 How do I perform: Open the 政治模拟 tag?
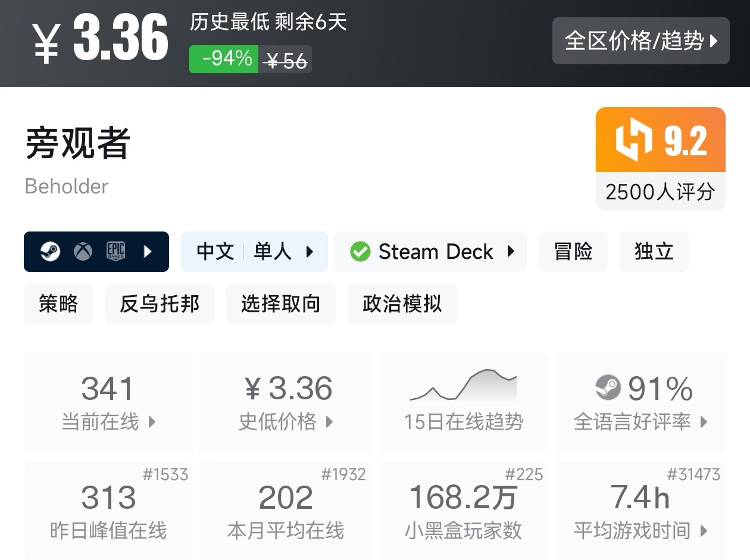pyautogui.click(x=402, y=304)
